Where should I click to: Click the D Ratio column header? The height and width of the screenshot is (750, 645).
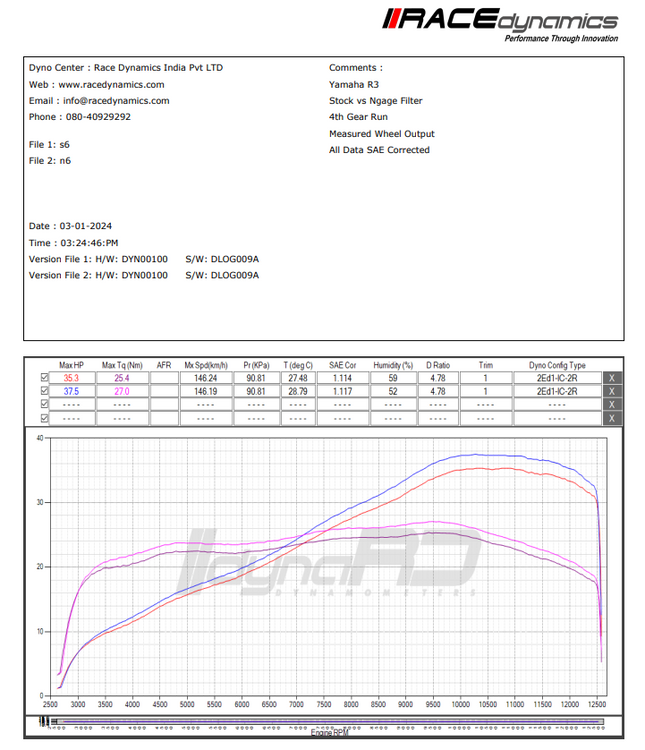[438, 365]
